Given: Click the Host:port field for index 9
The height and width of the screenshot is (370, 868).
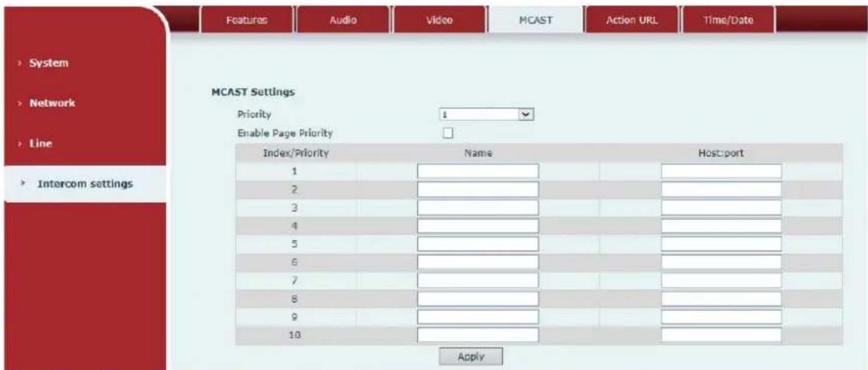Looking at the screenshot, I should coord(721,317).
